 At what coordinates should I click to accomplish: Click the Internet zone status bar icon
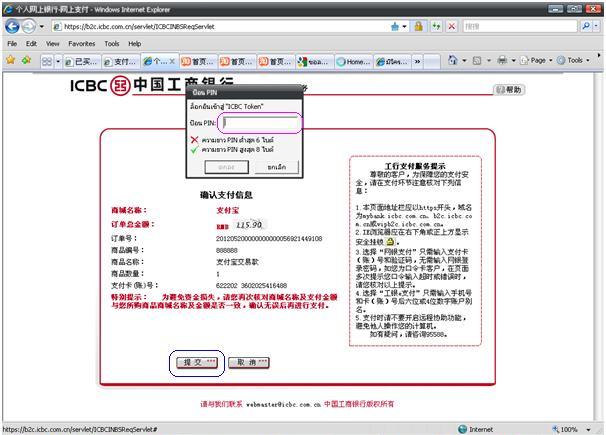click(462, 429)
